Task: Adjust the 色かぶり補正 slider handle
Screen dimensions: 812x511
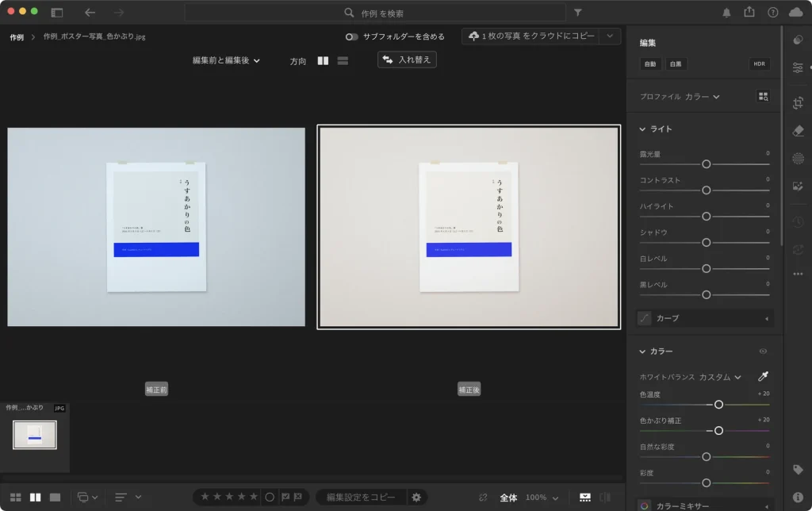Action: (x=718, y=431)
